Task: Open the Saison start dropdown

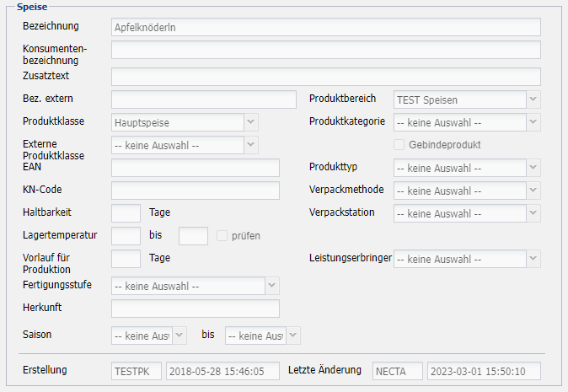Action: coord(148,336)
